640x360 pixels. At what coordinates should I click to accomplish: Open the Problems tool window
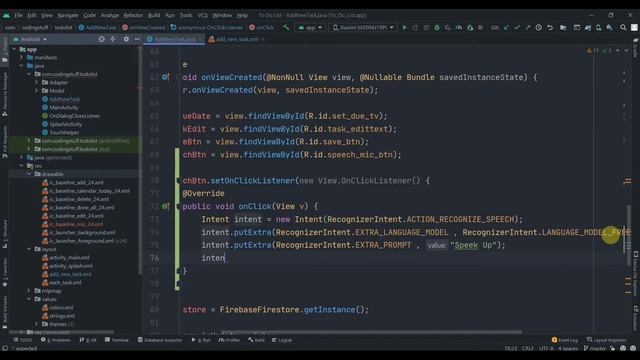56,340
